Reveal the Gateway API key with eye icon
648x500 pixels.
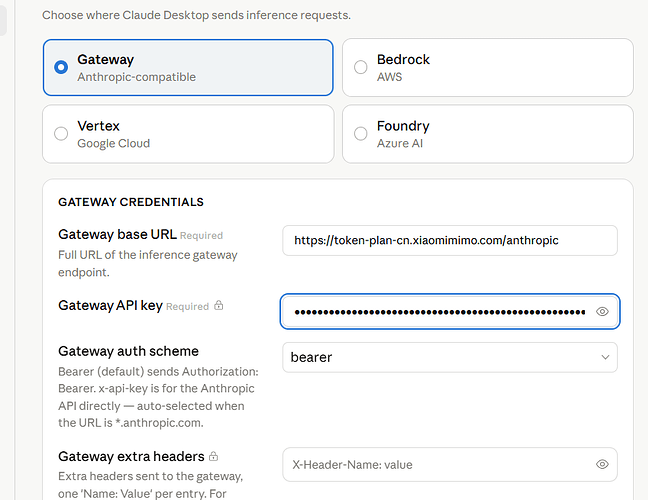point(602,312)
